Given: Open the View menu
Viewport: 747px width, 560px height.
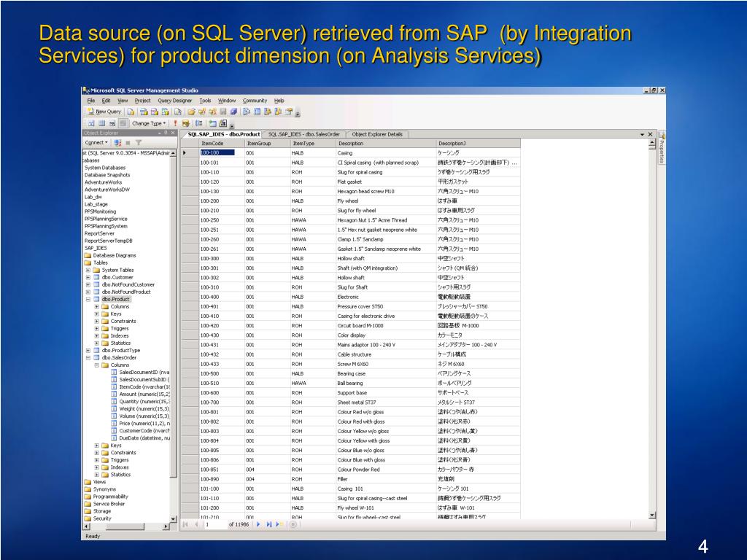Looking at the screenshot, I should [123, 101].
